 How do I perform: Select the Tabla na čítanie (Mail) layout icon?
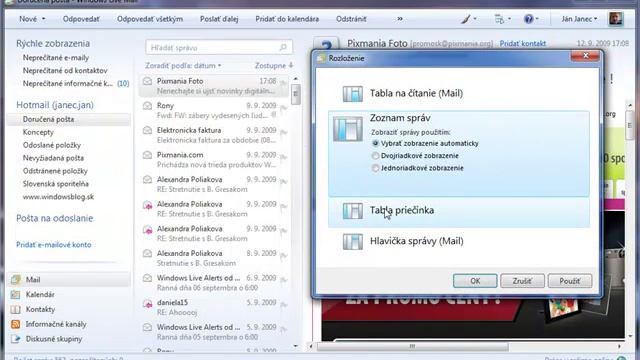coord(353,93)
